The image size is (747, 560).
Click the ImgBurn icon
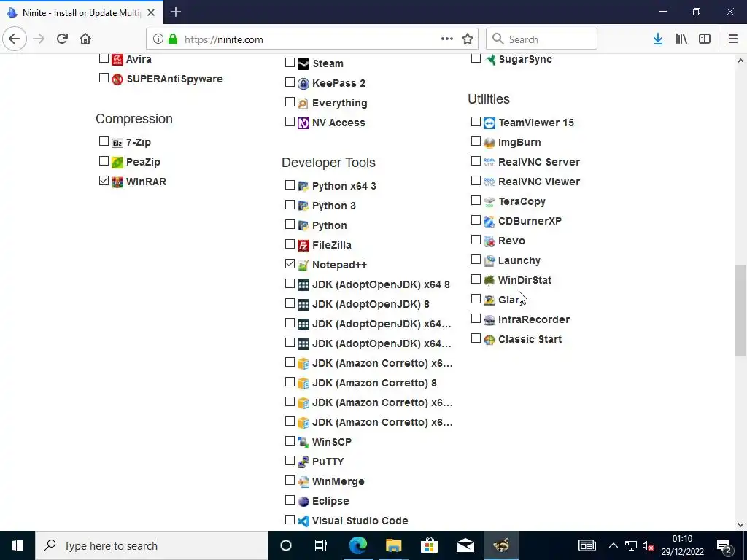click(489, 142)
